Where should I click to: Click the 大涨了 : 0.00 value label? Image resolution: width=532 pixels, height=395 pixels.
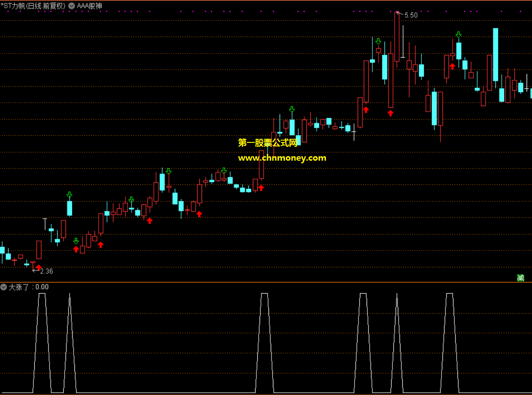(29, 287)
